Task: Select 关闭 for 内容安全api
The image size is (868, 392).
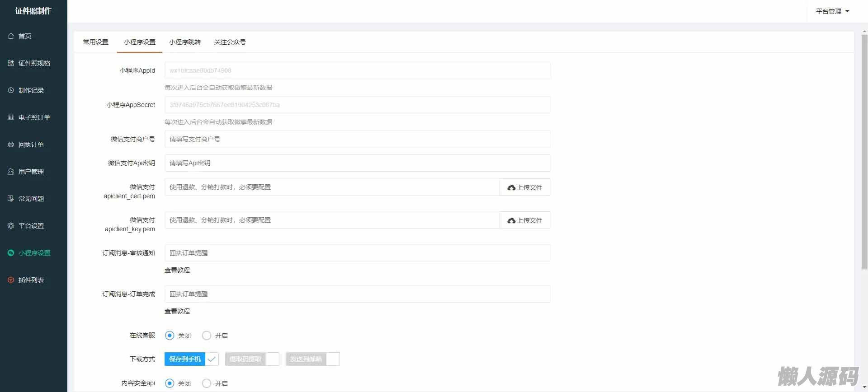Action: point(170,383)
